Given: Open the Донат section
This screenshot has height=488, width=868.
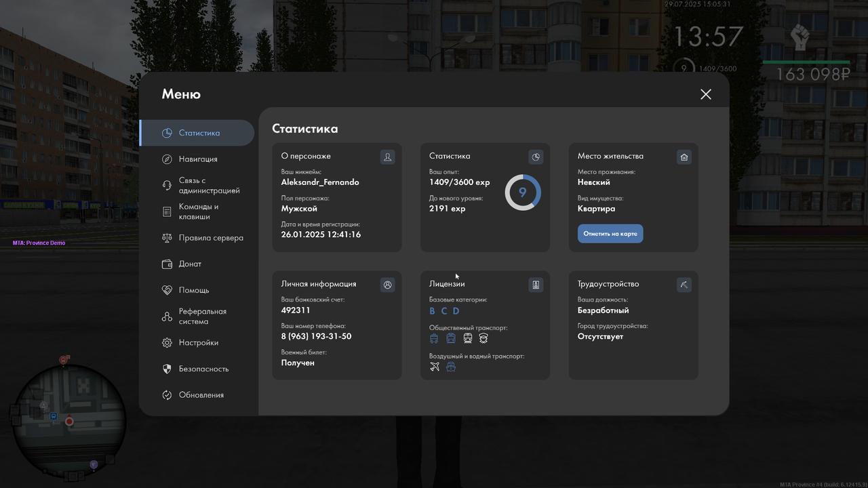Looking at the screenshot, I should click(197, 264).
